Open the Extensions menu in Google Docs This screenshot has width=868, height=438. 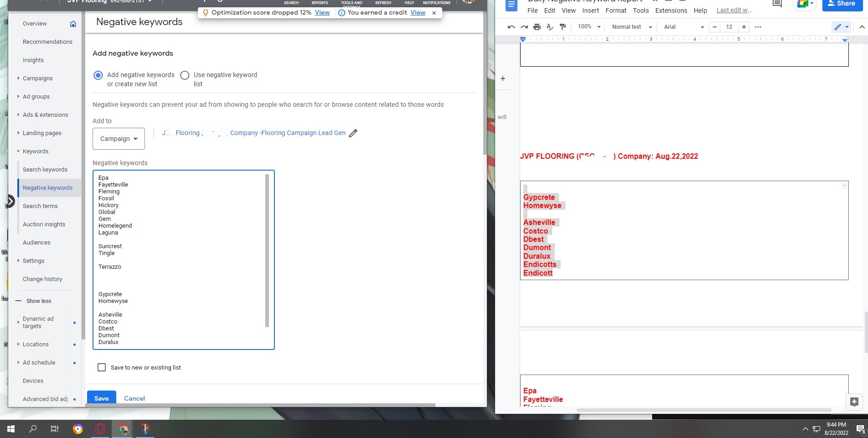point(671,10)
